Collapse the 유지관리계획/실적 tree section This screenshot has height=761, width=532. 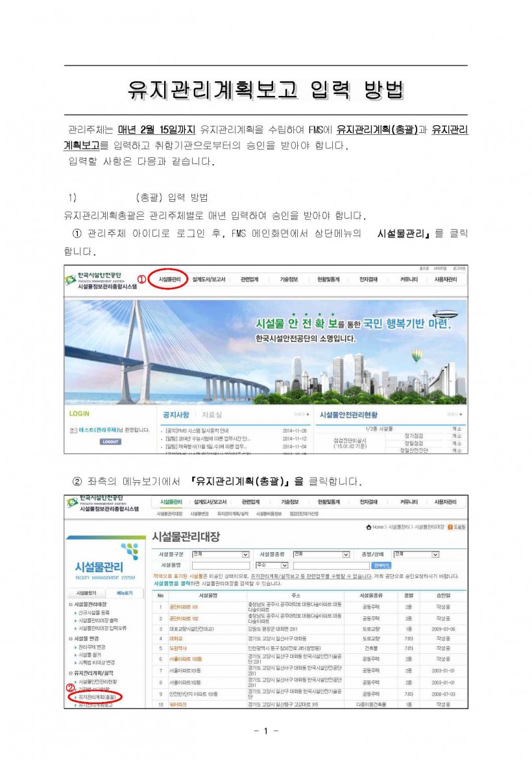coord(71,673)
